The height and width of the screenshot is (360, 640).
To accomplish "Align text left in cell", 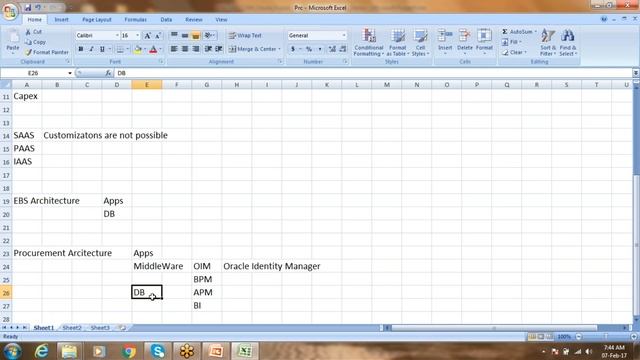I will pos(174,49).
